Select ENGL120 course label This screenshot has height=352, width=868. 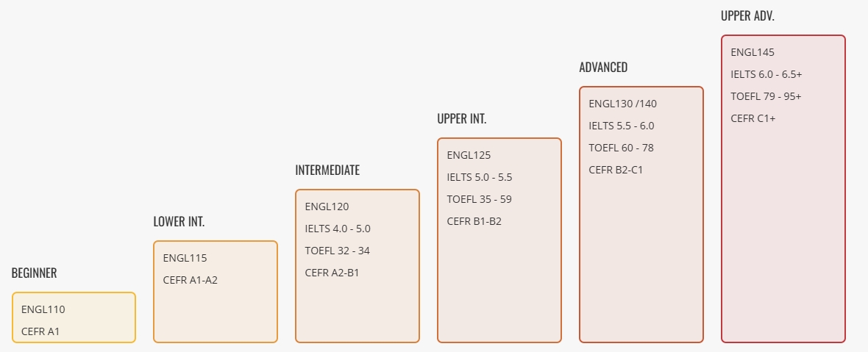327,206
